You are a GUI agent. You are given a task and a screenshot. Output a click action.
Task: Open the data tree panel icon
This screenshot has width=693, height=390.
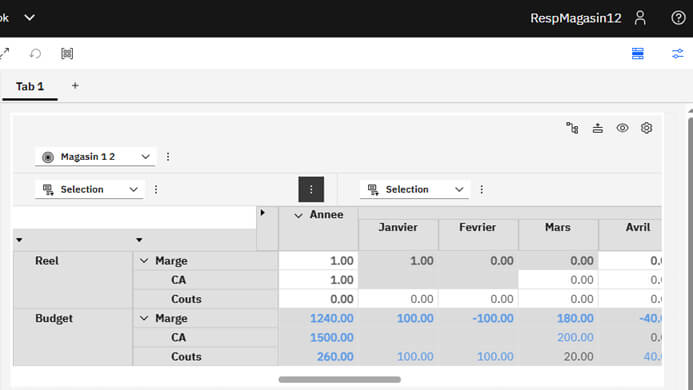[x=638, y=54]
